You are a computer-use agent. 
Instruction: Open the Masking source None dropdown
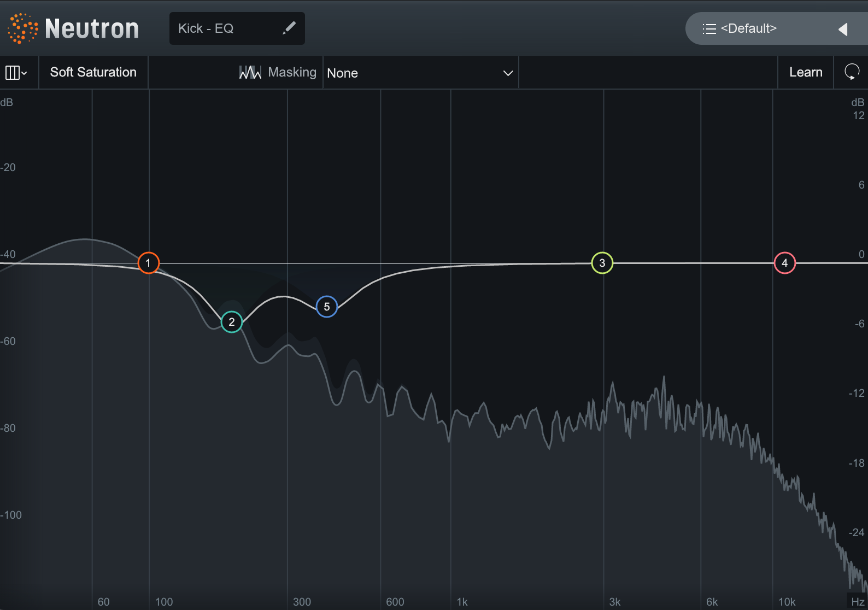[420, 73]
